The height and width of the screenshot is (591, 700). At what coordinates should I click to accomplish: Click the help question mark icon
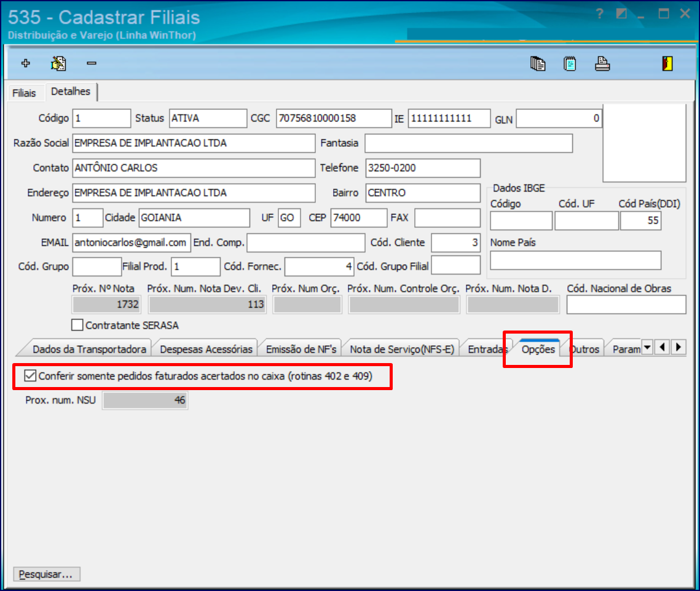600,14
